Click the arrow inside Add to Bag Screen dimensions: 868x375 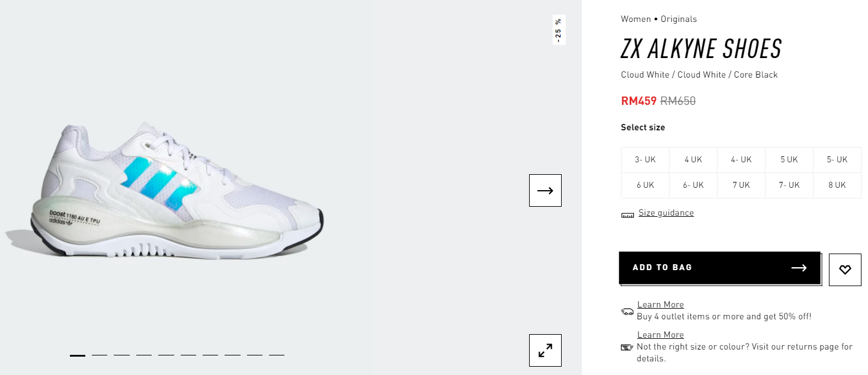pos(799,268)
